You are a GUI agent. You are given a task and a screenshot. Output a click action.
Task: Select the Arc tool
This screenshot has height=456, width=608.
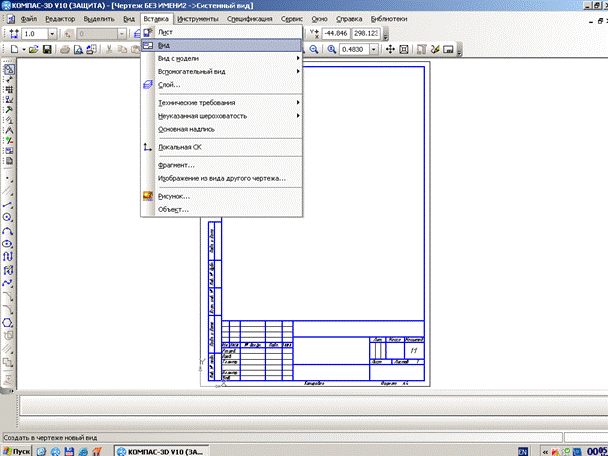tap(8, 231)
